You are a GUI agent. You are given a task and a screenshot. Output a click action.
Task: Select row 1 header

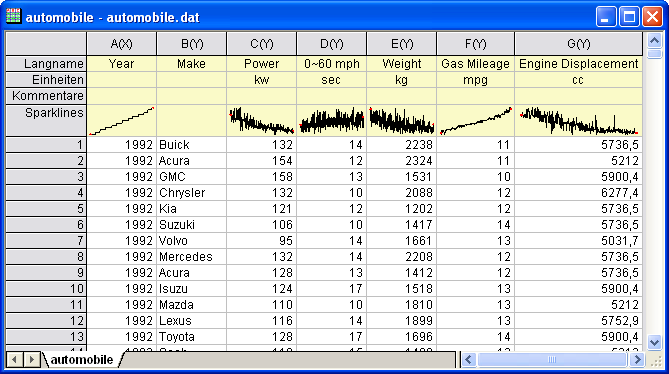pyautogui.click(x=46, y=145)
